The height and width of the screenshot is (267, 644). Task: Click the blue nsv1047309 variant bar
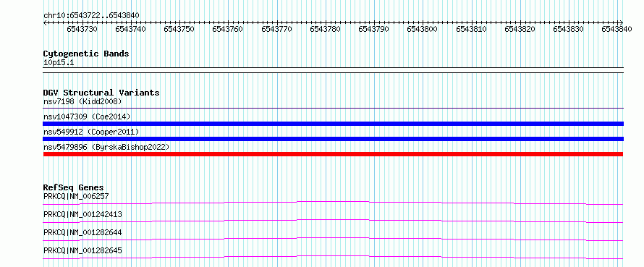coord(333,124)
